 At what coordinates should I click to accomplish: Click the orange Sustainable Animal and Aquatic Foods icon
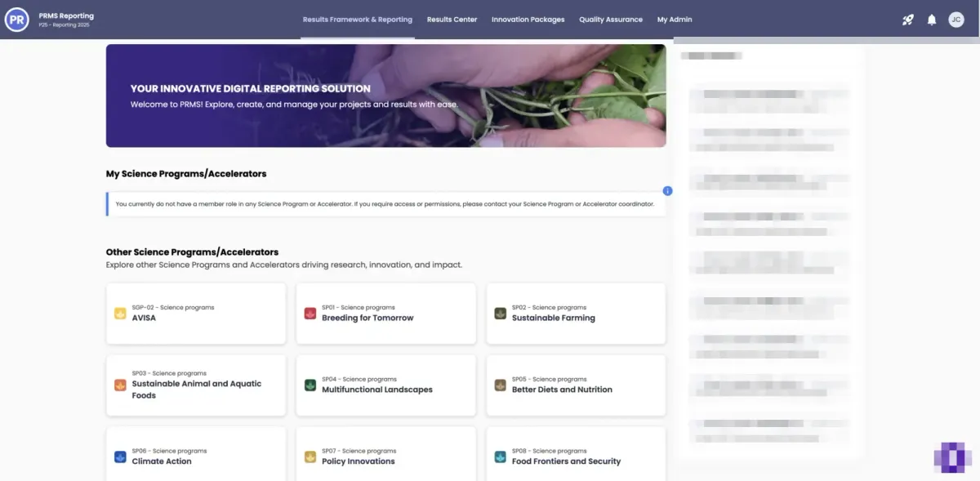coord(120,385)
